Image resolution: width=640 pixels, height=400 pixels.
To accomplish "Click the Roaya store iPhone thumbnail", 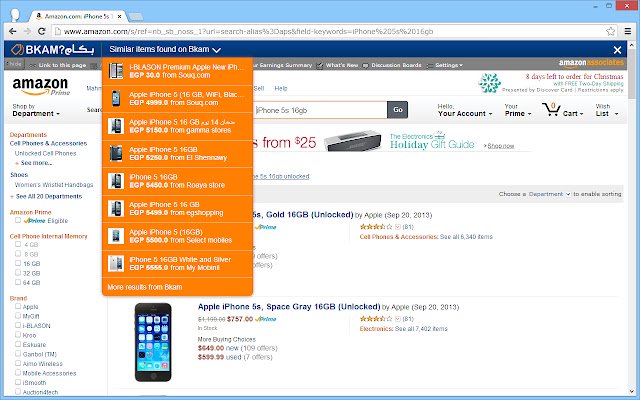I will pyautogui.click(x=116, y=181).
